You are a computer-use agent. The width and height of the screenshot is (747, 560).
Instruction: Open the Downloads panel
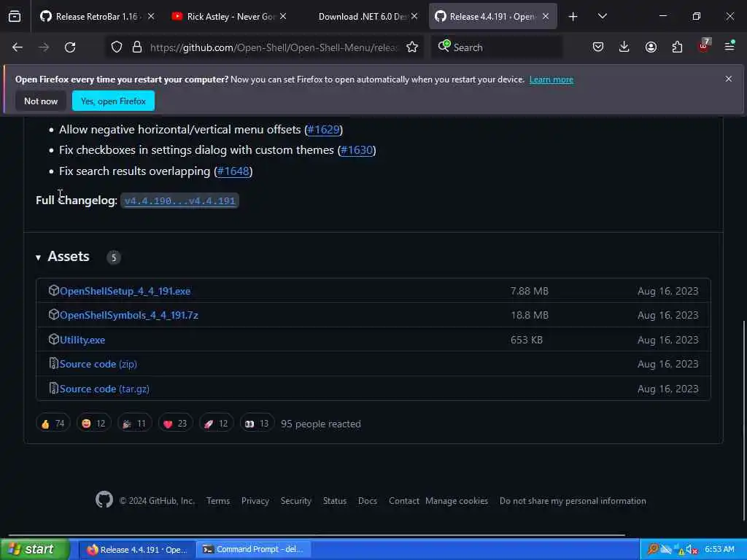coord(624,47)
